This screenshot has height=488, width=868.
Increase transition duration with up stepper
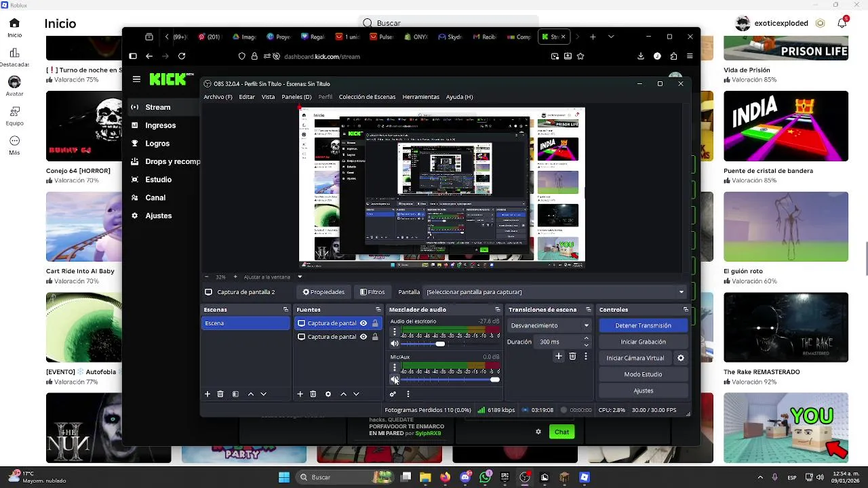(x=587, y=339)
